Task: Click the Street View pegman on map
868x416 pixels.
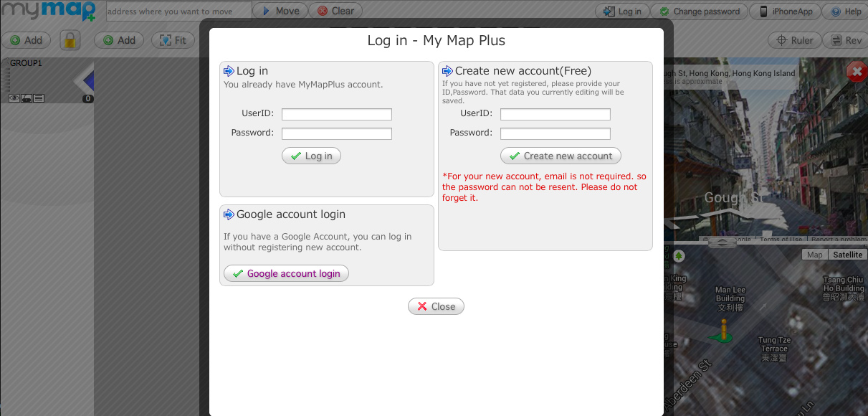Action: coord(724,329)
